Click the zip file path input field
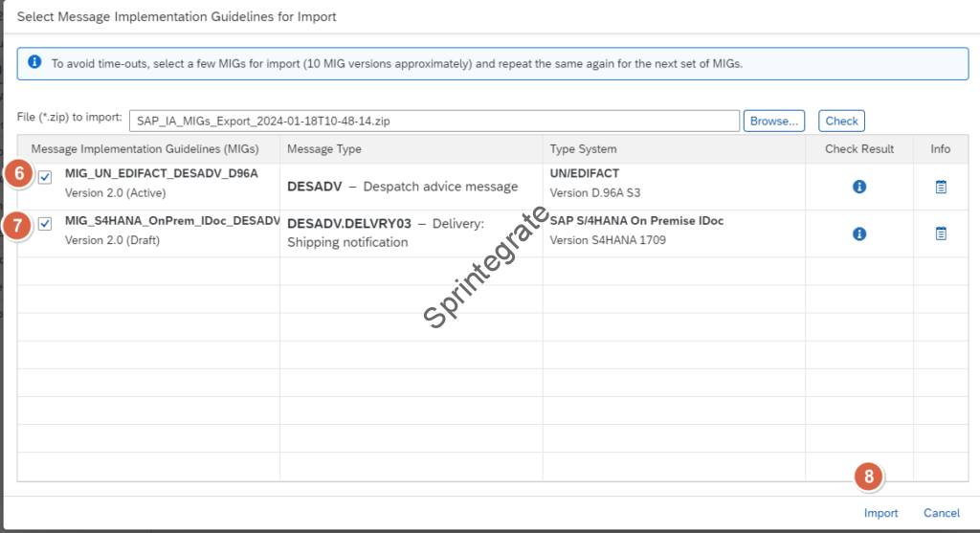980x533 pixels. (x=434, y=121)
